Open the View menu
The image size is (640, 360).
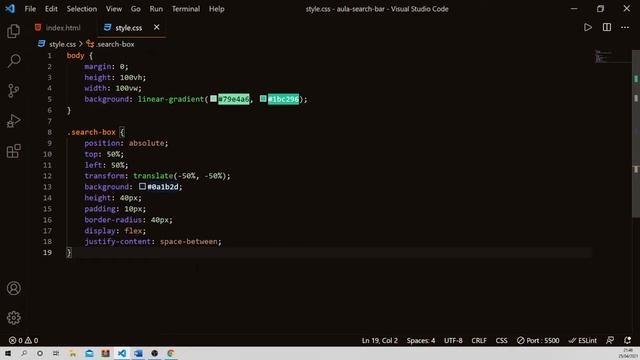coord(114,9)
